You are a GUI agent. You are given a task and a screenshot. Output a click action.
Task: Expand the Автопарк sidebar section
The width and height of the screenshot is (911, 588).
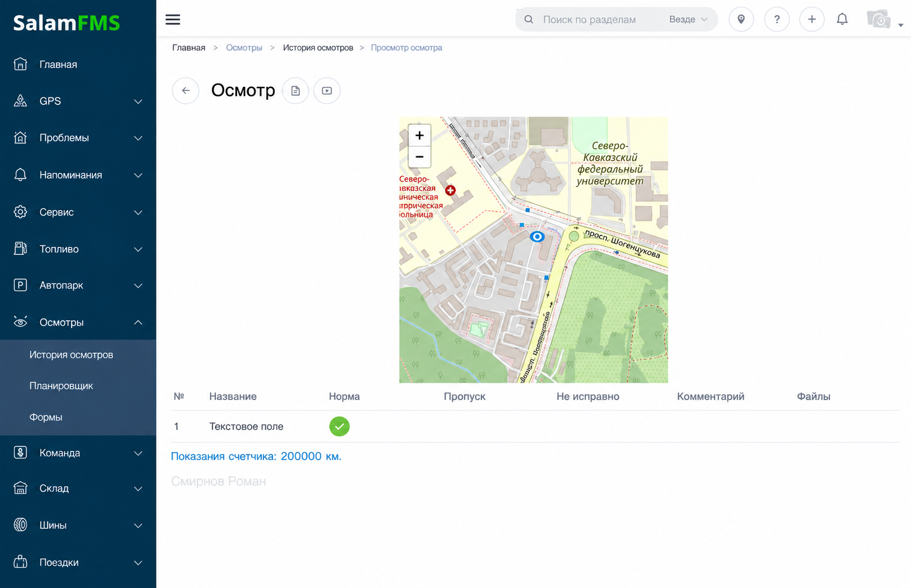pos(78,285)
